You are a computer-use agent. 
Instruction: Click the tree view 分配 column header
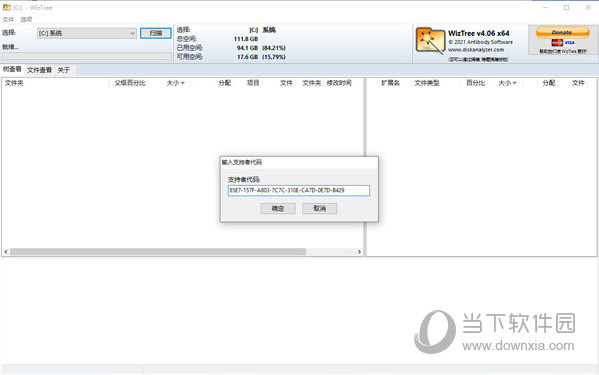[x=225, y=83]
